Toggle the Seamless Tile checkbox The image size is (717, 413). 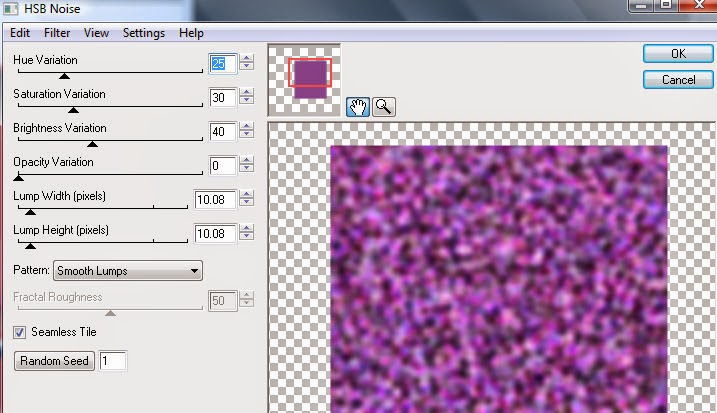tap(19, 332)
